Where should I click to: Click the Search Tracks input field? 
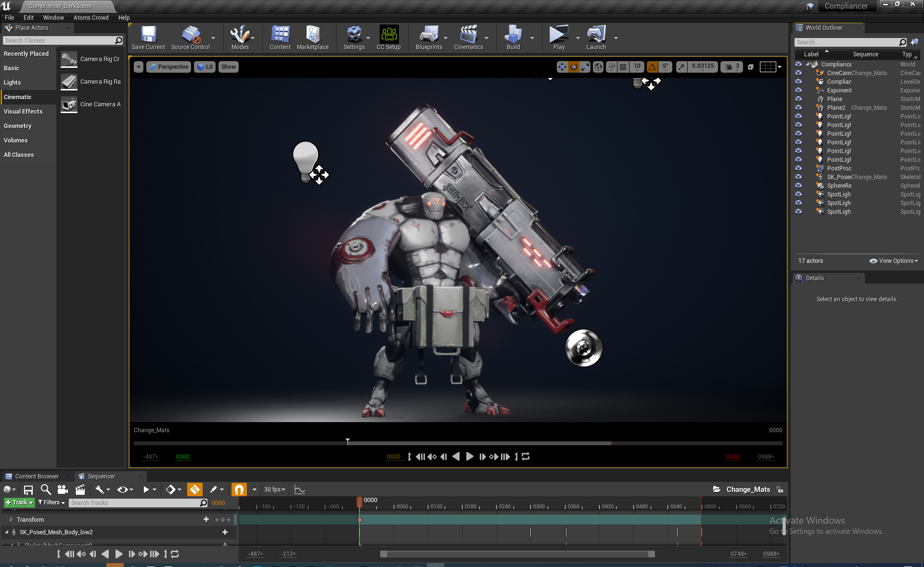click(x=135, y=503)
